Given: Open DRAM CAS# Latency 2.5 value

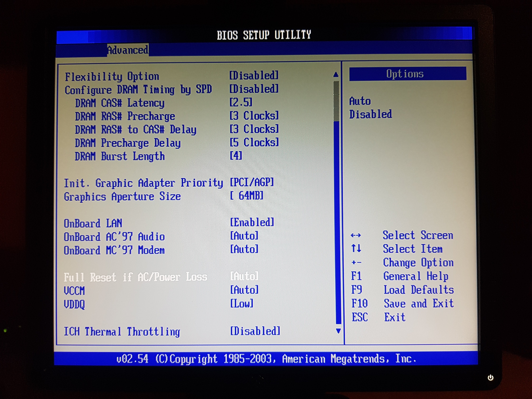Looking at the screenshot, I should (x=241, y=103).
